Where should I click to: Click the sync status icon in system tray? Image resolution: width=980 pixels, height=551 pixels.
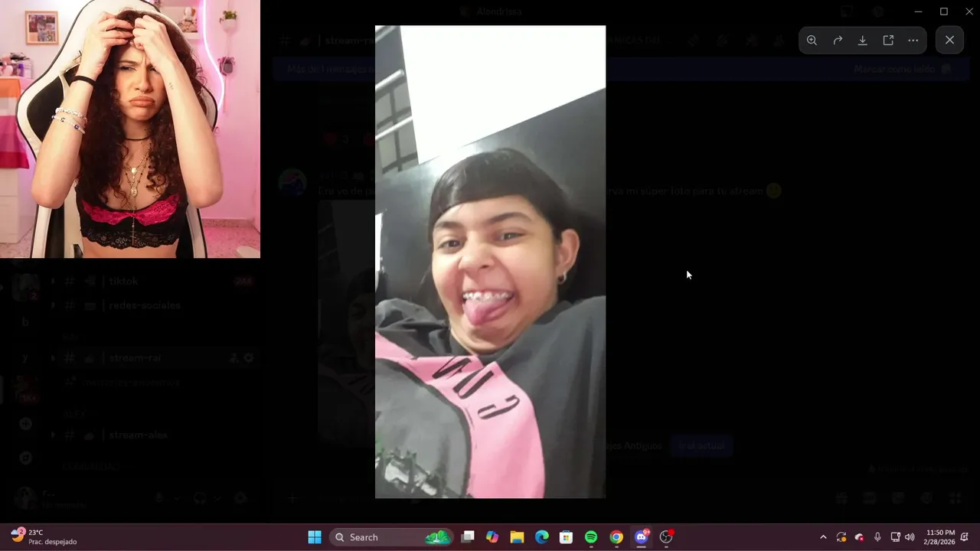coord(841,537)
